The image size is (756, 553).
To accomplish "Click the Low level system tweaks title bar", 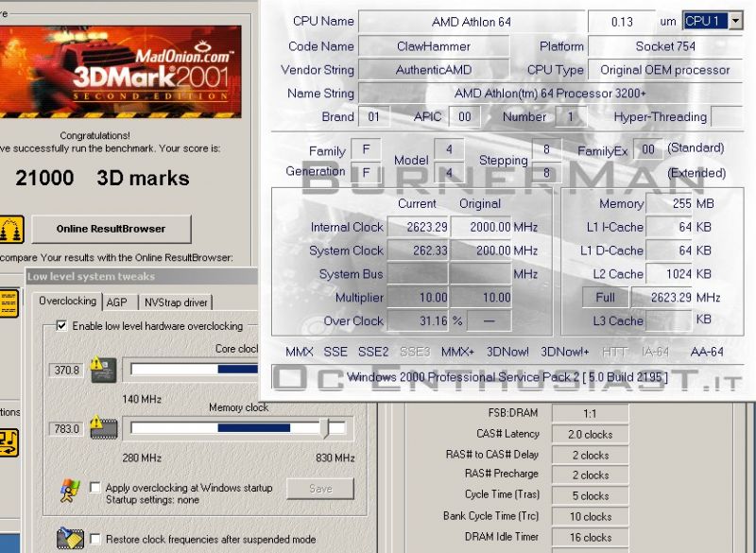I will (x=142, y=276).
